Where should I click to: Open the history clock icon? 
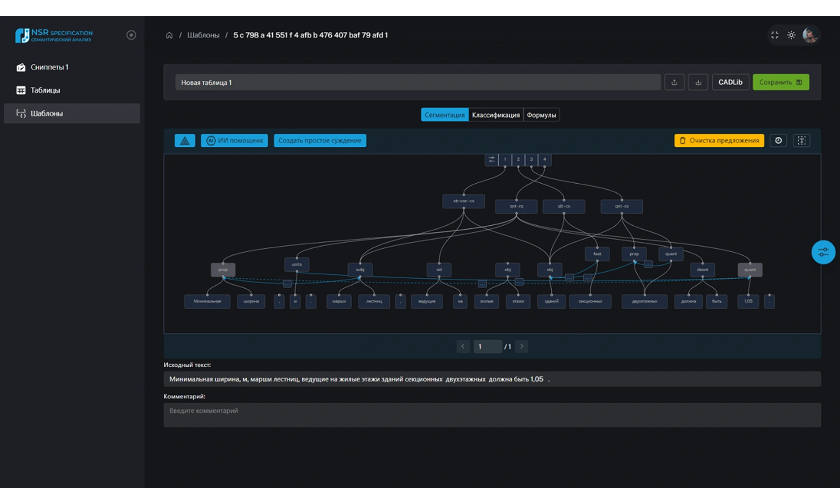click(778, 140)
